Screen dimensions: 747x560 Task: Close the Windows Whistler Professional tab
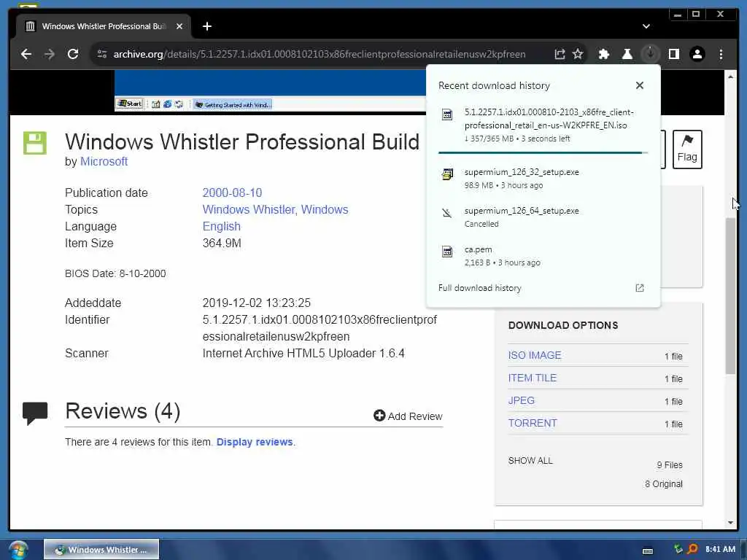click(179, 26)
